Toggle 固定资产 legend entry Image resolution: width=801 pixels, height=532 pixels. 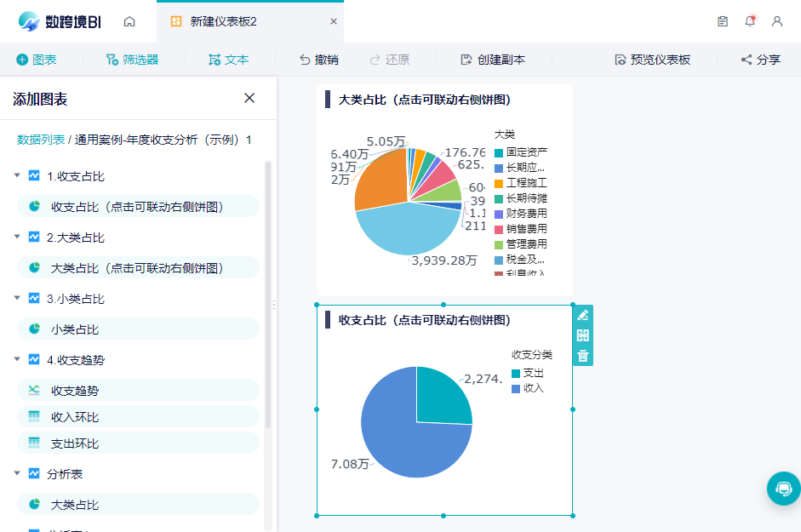(x=521, y=152)
